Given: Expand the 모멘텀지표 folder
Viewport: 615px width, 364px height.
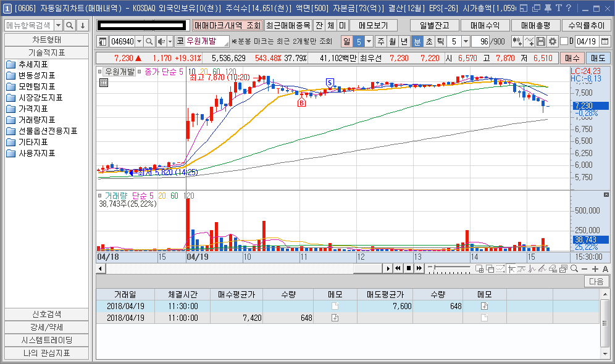Looking at the screenshot, I should coord(31,86).
